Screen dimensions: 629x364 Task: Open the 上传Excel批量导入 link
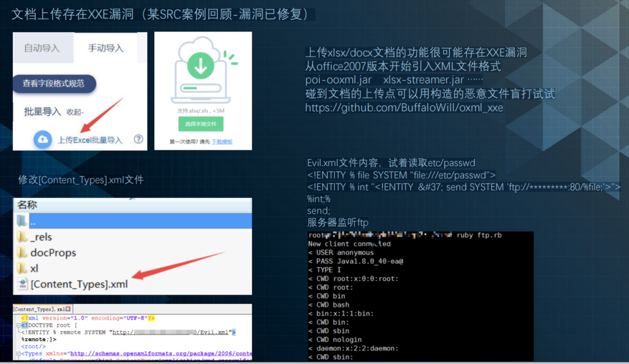tap(90, 140)
